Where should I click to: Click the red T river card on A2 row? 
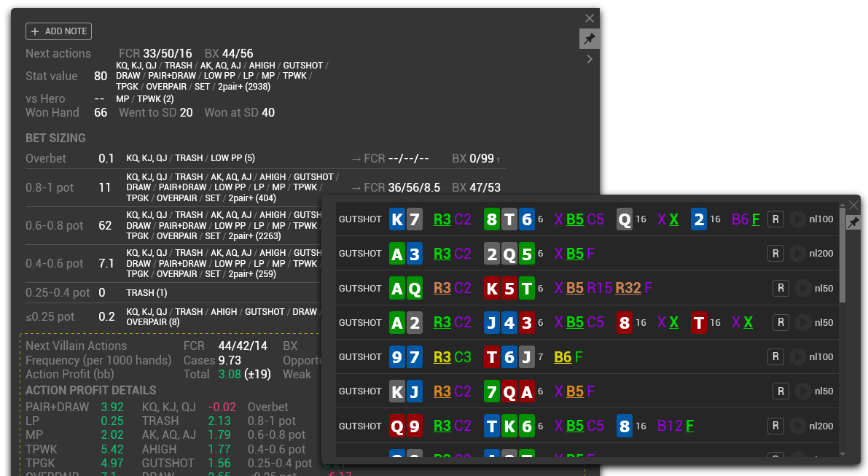point(699,322)
